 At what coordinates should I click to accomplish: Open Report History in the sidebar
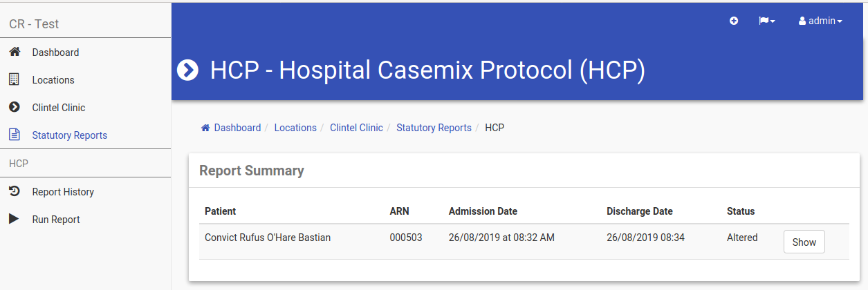click(63, 192)
